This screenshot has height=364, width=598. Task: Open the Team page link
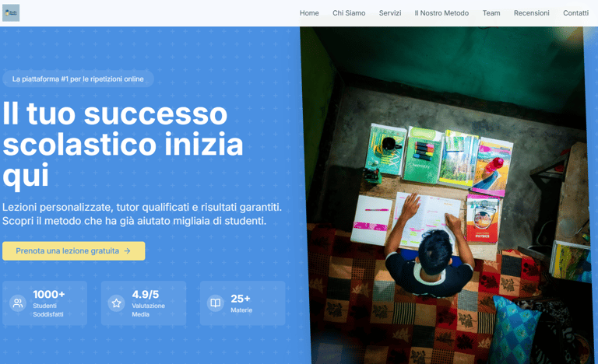pos(491,13)
